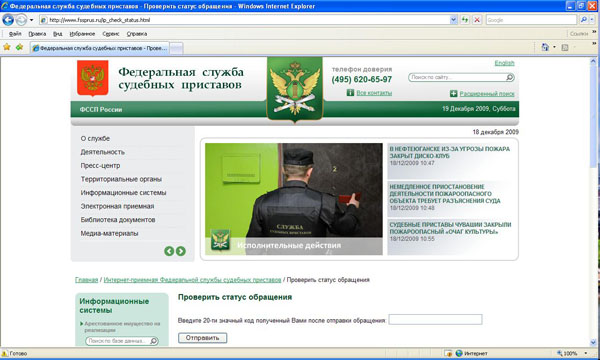Image resolution: width=600 pixels, height=360 pixels.
Task: Click the browser Home icon
Action: (545, 47)
